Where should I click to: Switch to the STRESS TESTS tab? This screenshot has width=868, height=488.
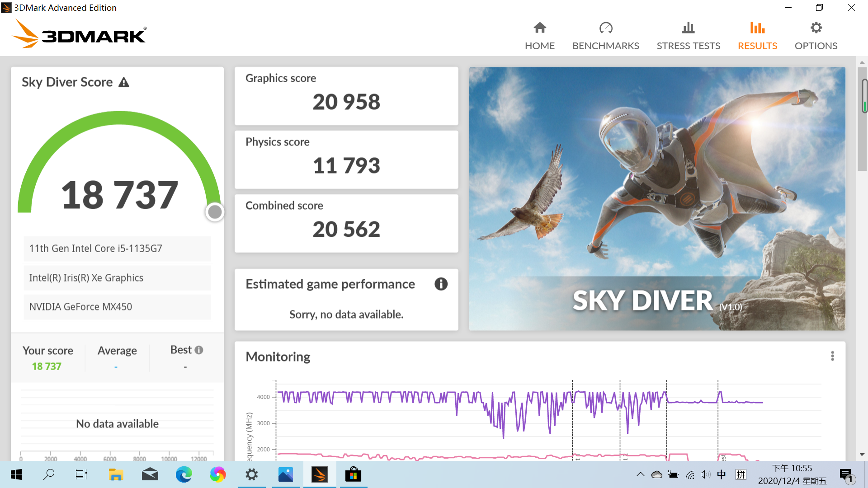688,36
